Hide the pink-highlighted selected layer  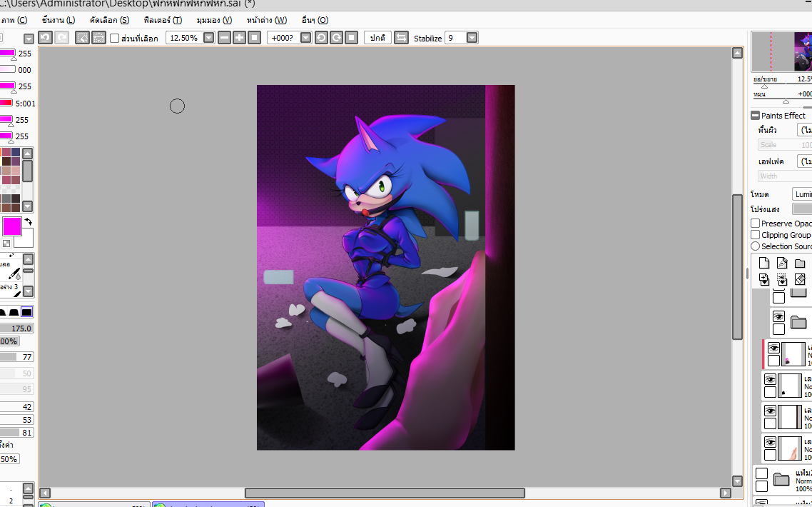773,348
